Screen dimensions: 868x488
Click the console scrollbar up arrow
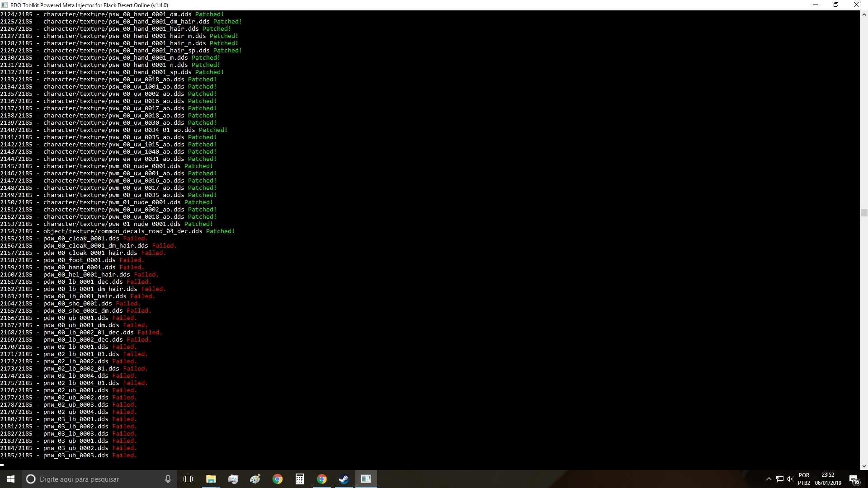click(x=864, y=14)
